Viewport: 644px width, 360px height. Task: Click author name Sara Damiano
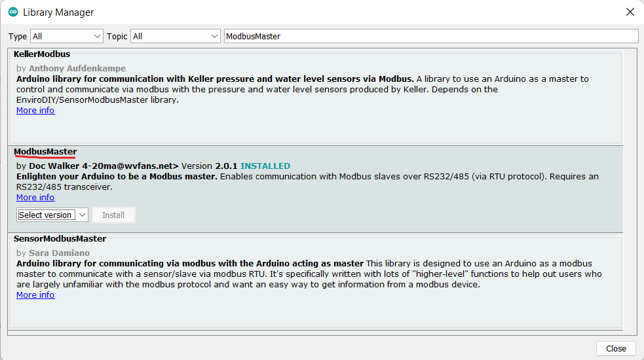pyautogui.click(x=59, y=253)
